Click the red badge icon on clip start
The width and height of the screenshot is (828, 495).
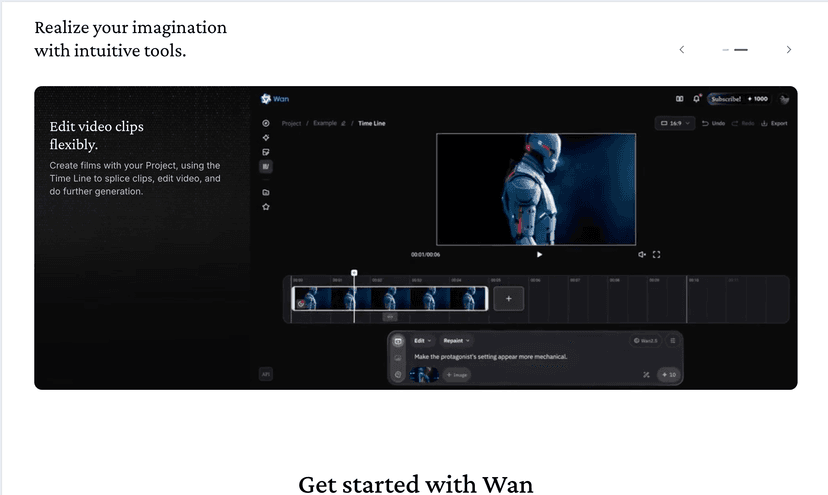[x=301, y=304]
